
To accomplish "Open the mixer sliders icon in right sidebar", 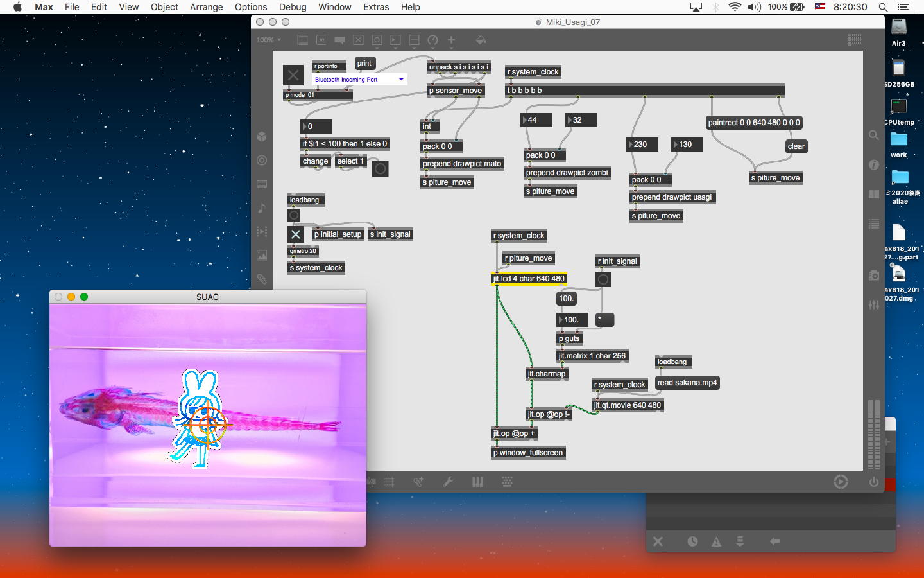I will [874, 305].
